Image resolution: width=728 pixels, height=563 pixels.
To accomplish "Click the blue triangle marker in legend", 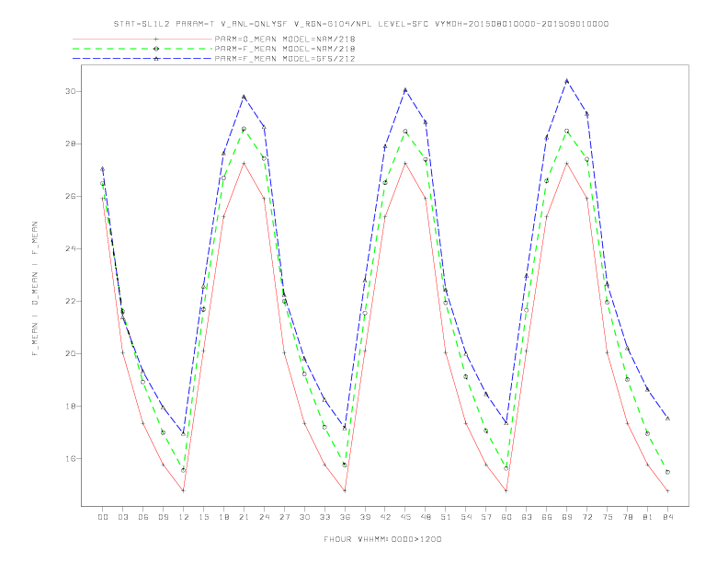I will [x=156, y=59].
